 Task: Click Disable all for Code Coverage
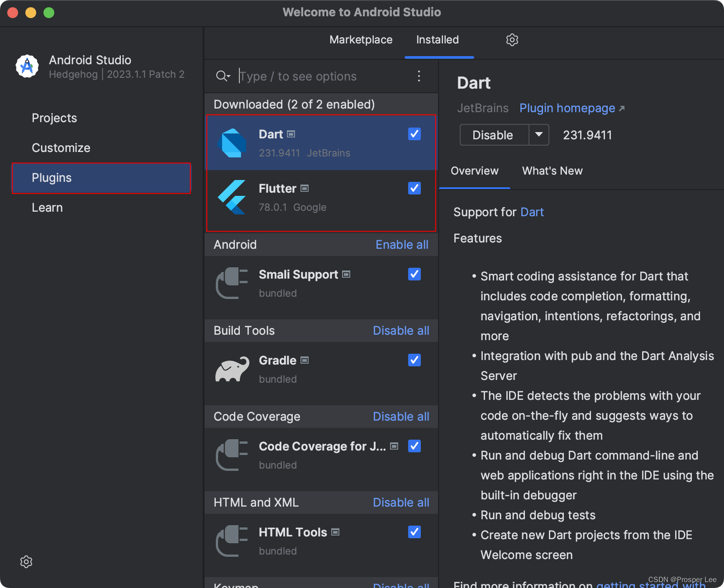(401, 417)
